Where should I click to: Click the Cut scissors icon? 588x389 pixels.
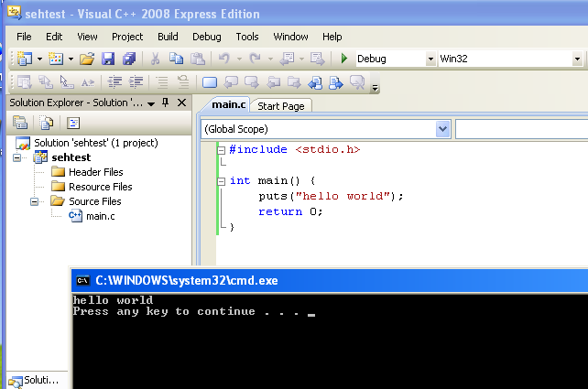pos(156,59)
